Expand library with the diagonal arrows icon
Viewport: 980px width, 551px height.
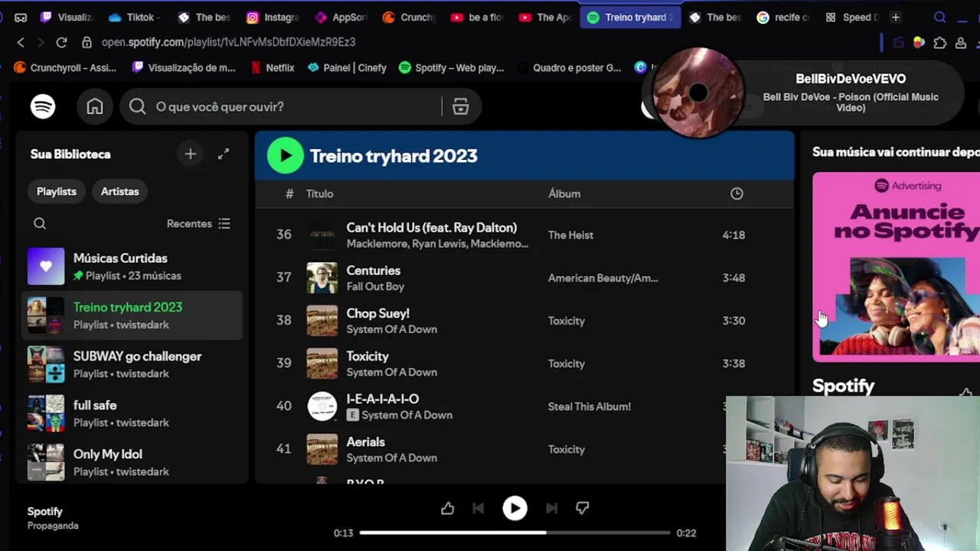click(x=224, y=154)
